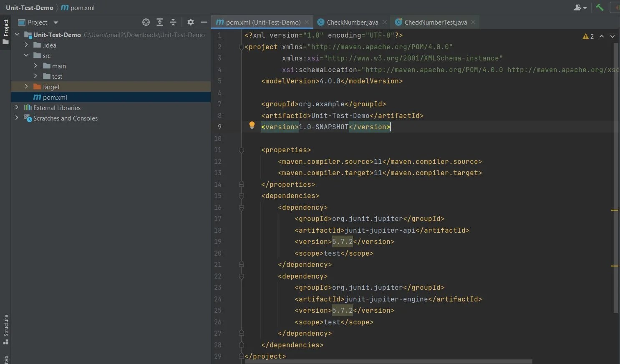Image resolution: width=620 pixels, height=364 pixels.
Task: Jump to next highlighted error arrow
Action: coord(612,36)
